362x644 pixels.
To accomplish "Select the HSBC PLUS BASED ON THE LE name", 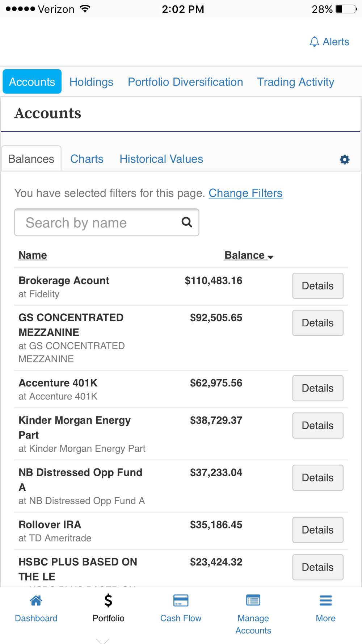I will (x=78, y=569).
